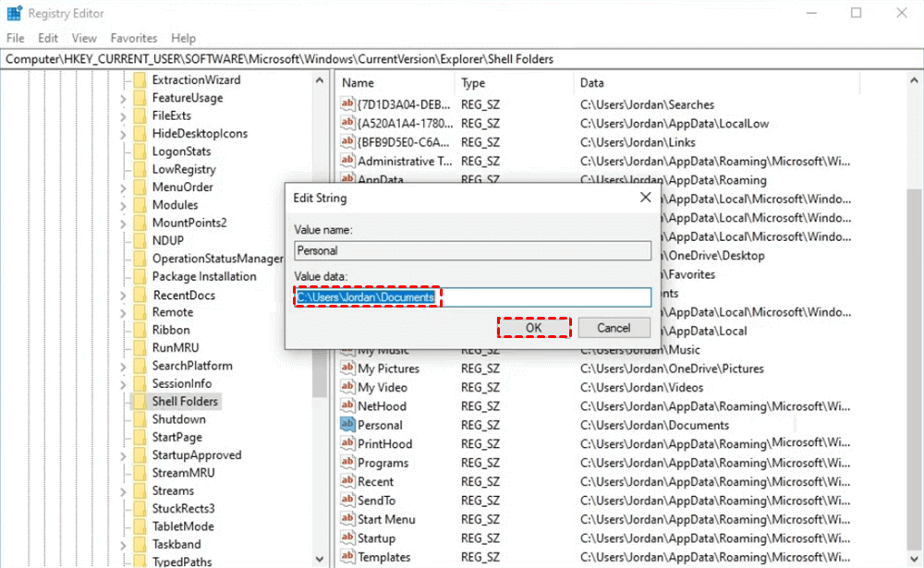The image size is (924, 568).
Task: Click the Value data input field
Action: (x=472, y=297)
